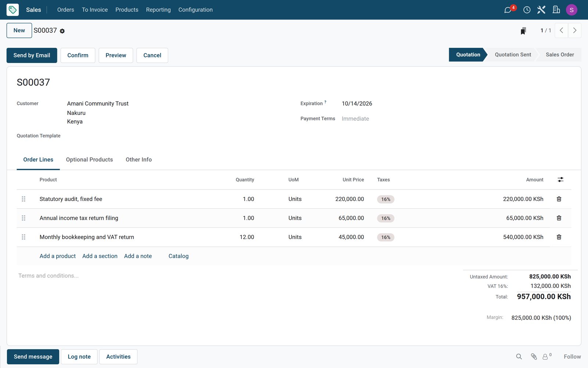Open the messages notification icon

pyautogui.click(x=508, y=10)
